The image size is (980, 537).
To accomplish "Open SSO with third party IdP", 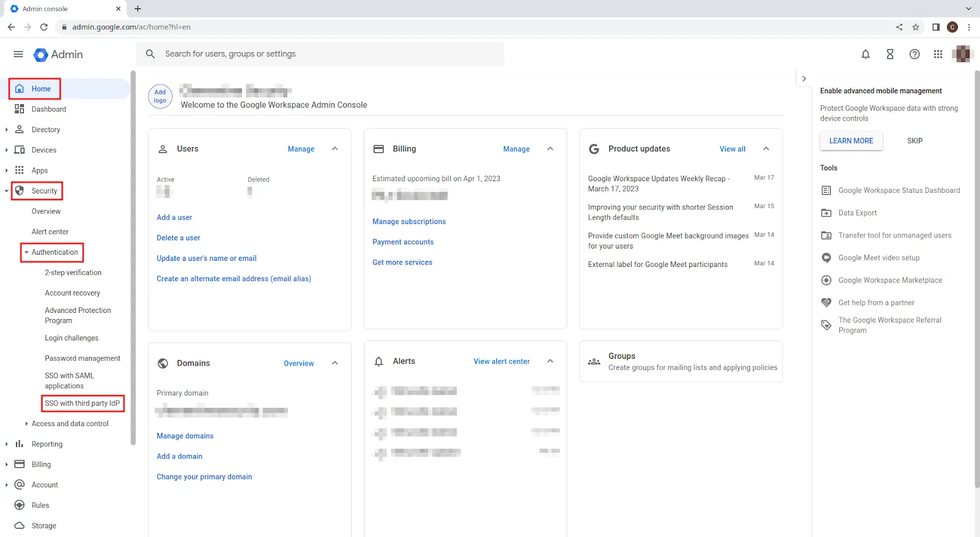I will (83, 404).
